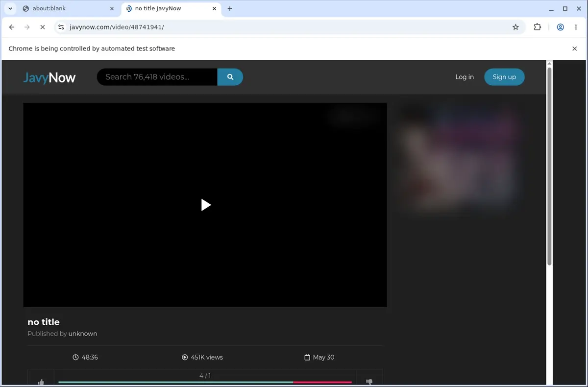Click the scrollbar up arrow
Image resolution: width=588 pixels, height=387 pixels.
click(549, 64)
